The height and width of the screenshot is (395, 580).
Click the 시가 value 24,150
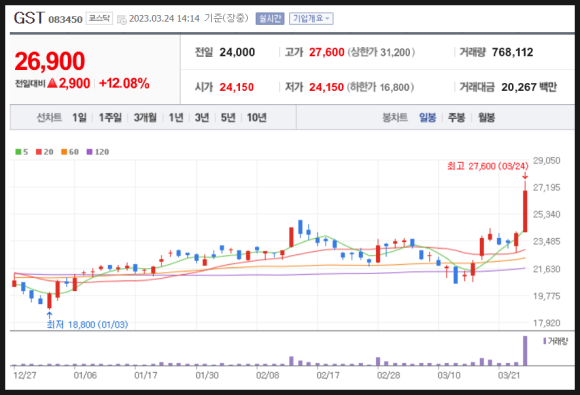click(237, 87)
